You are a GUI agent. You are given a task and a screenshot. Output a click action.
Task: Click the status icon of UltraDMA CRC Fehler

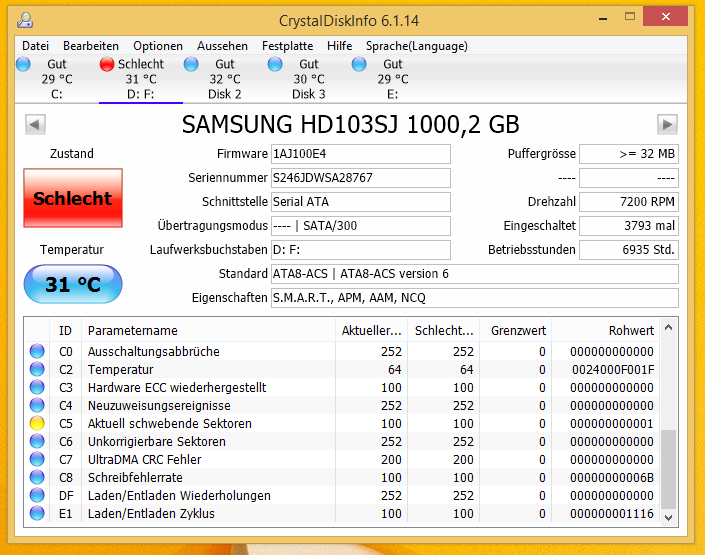point(37,459)
